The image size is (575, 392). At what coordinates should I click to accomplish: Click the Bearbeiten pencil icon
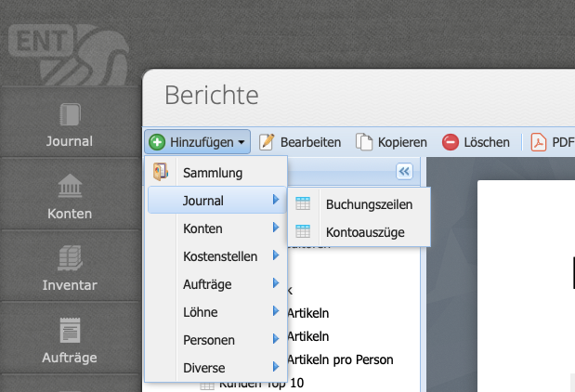pos(267,142)
